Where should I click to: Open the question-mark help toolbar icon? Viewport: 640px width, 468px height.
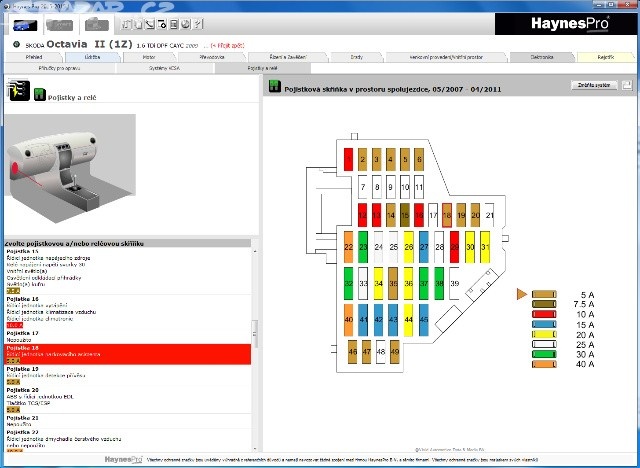pos(198,24)
